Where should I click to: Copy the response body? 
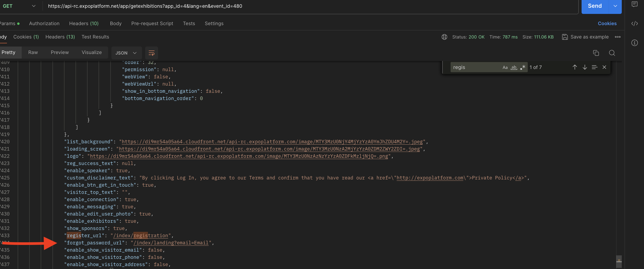click(x=596, y=53)
